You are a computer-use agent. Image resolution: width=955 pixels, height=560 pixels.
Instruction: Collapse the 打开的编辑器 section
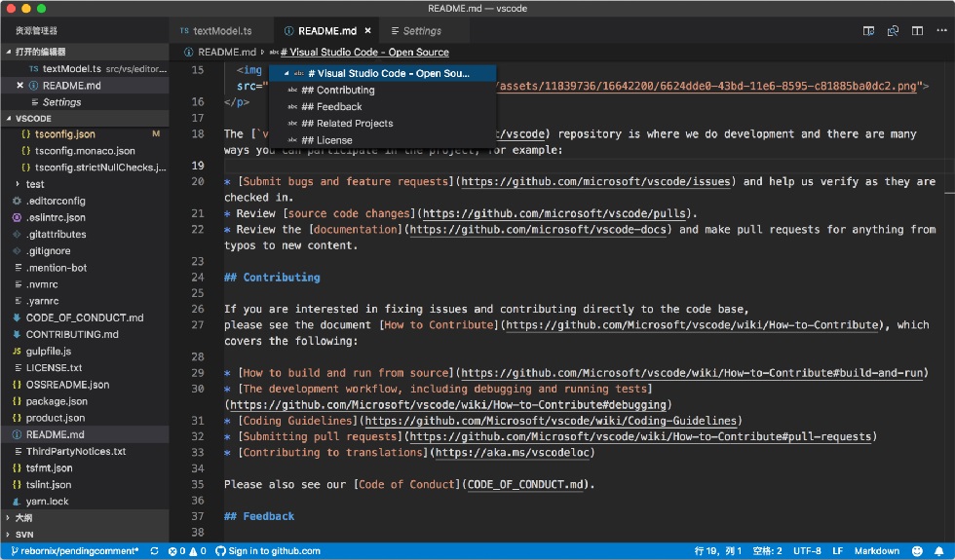pyautogui.click(x=85, y=52)
